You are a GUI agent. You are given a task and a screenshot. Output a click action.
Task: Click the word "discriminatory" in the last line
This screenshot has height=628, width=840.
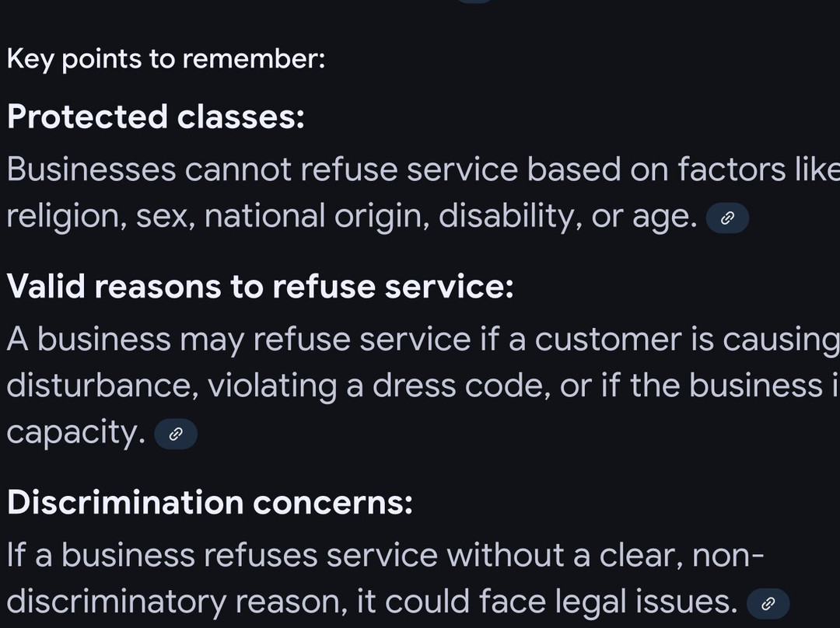pyautogui.click(x=115, y=602)
